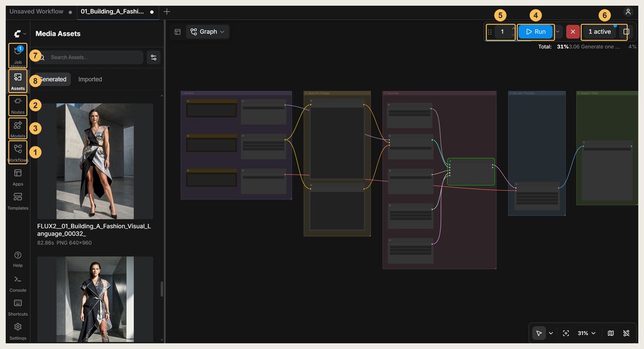This screenshot has width=644, height=349.
Task: Click the actionbar drag handle dots
Action: [489, 32]
